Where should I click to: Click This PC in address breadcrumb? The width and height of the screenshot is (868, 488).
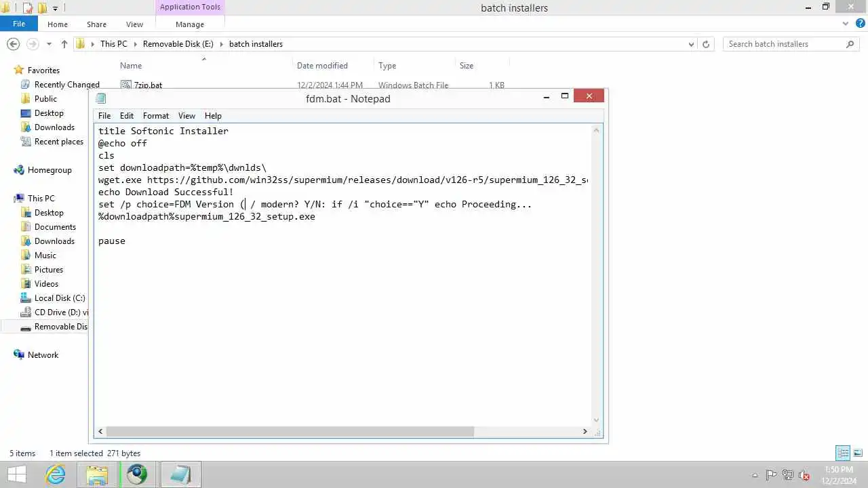point(113,44)
